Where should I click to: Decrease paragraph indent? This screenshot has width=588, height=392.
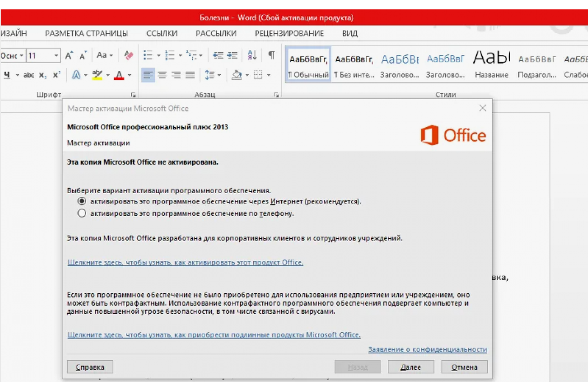click(x=218, y=55)
